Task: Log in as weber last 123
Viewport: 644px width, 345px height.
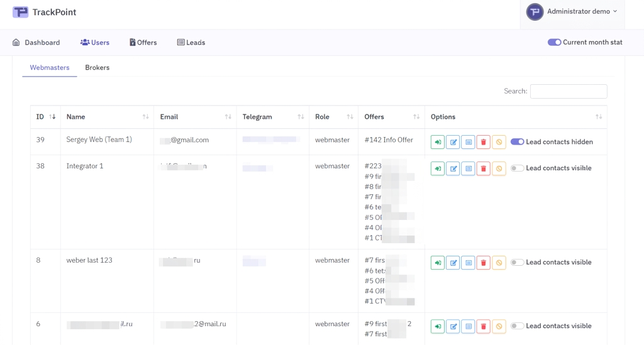Action: tap(438, 263)
